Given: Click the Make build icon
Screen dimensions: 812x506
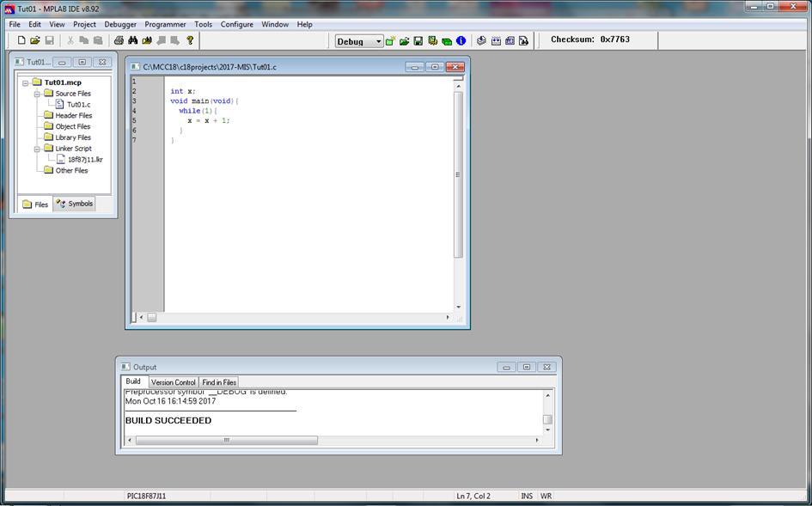Looking at the screenshot, I should (x=481, y=41).
